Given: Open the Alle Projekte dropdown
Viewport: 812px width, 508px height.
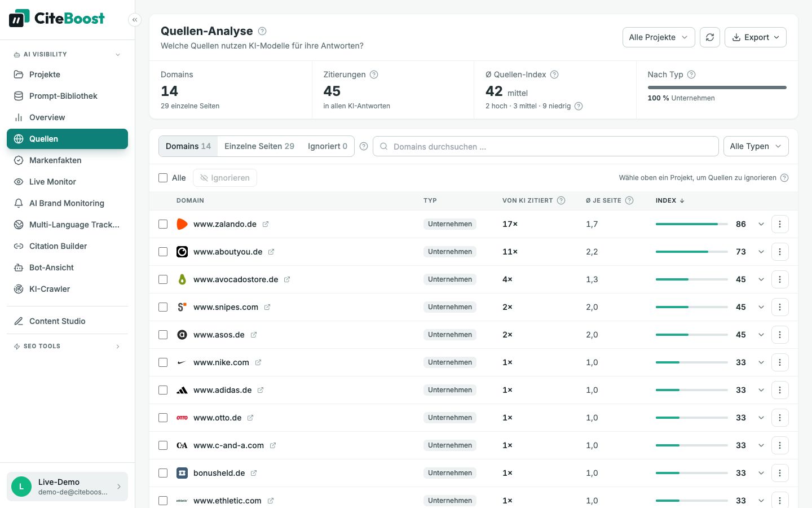Looking at the screenshot, I should click(x=659, y=37).
